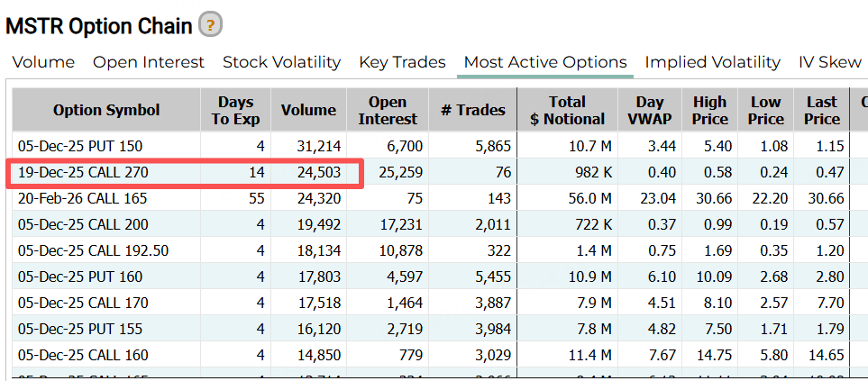Sort by the Volume column header
This screenshot has width=868, height=381.
[307, 110]
